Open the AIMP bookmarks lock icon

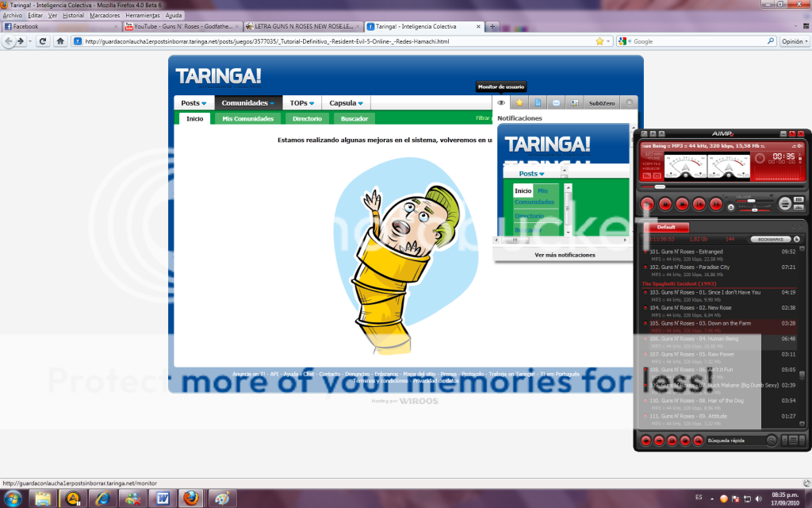[797, 240]
